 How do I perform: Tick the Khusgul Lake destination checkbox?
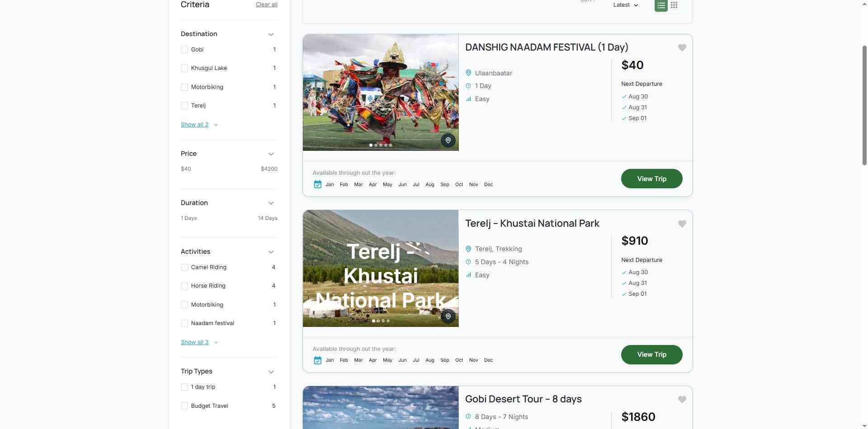click(184, 68)
